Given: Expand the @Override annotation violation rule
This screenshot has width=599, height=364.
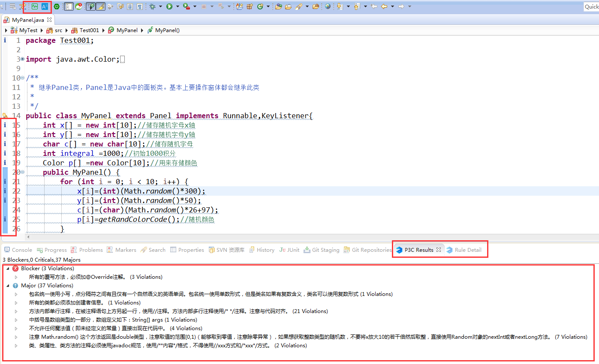Looking at the screenshot, I should pos(16,277).
